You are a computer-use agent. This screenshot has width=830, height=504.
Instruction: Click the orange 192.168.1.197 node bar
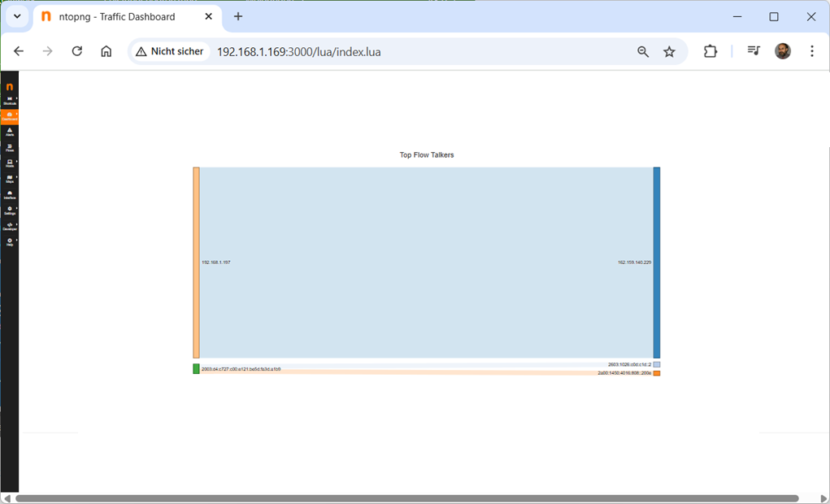196,263
